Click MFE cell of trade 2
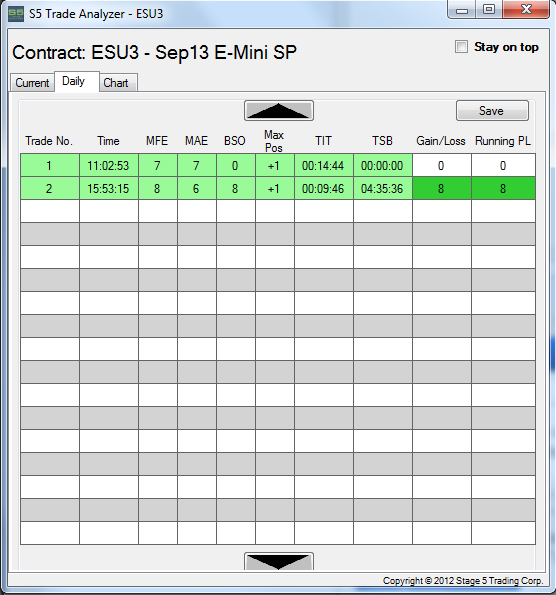This screenshot has width=556, height=595. point(158,189)
